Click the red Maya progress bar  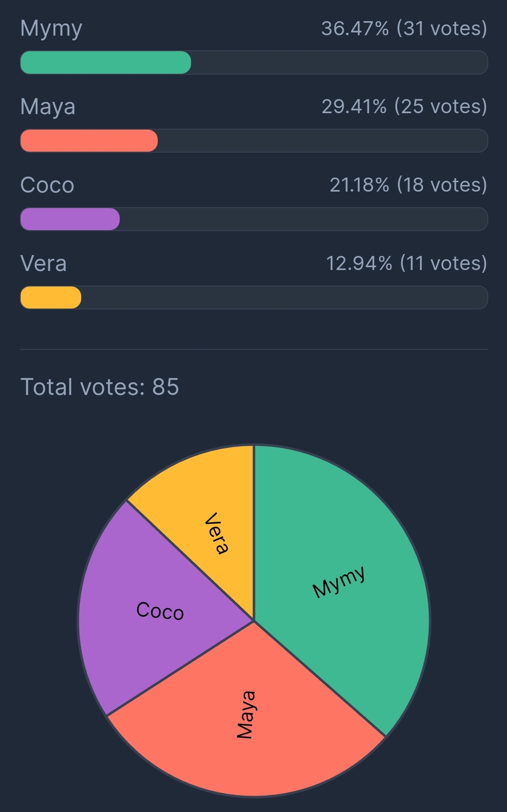[x=89, y=141]
